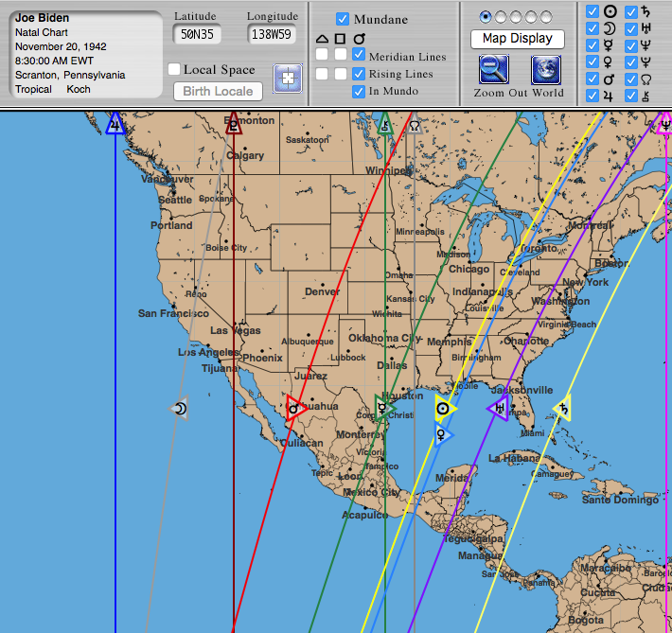This screenshot has width=672, height=633.
Task: Select the second map view radio button
Action: pyautogui.click(x=502, y=16)
